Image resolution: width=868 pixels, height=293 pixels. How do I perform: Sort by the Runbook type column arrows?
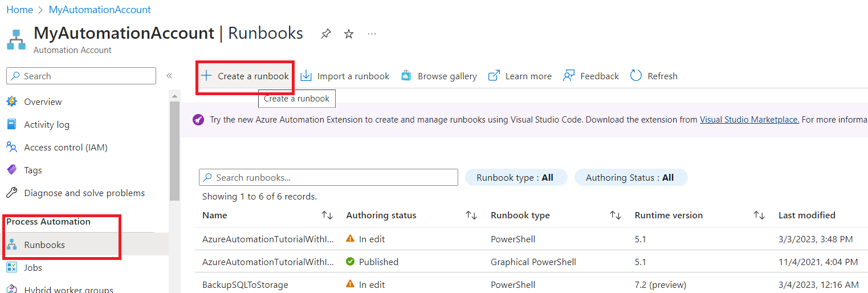(x=616, y=215)
